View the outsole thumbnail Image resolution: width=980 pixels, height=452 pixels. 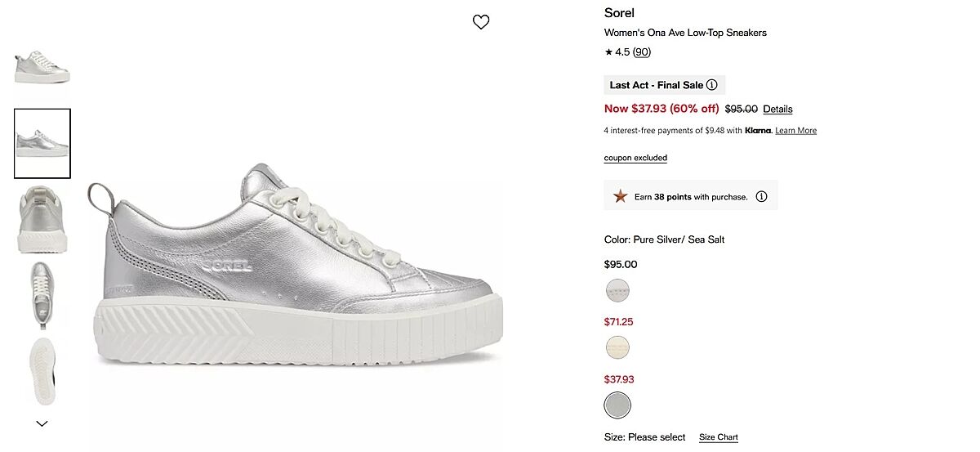[x=42, y=370]
